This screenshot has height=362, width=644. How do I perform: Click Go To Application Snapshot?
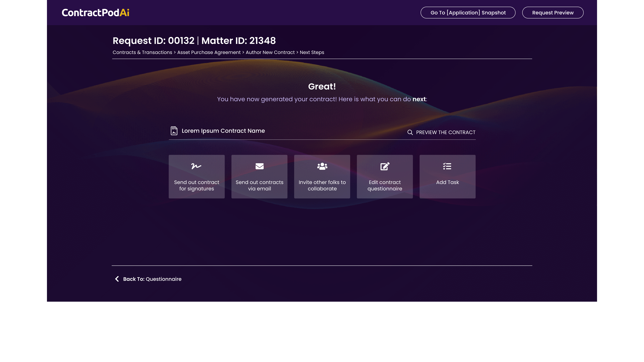pyautogui.click(x=468, y=12)
